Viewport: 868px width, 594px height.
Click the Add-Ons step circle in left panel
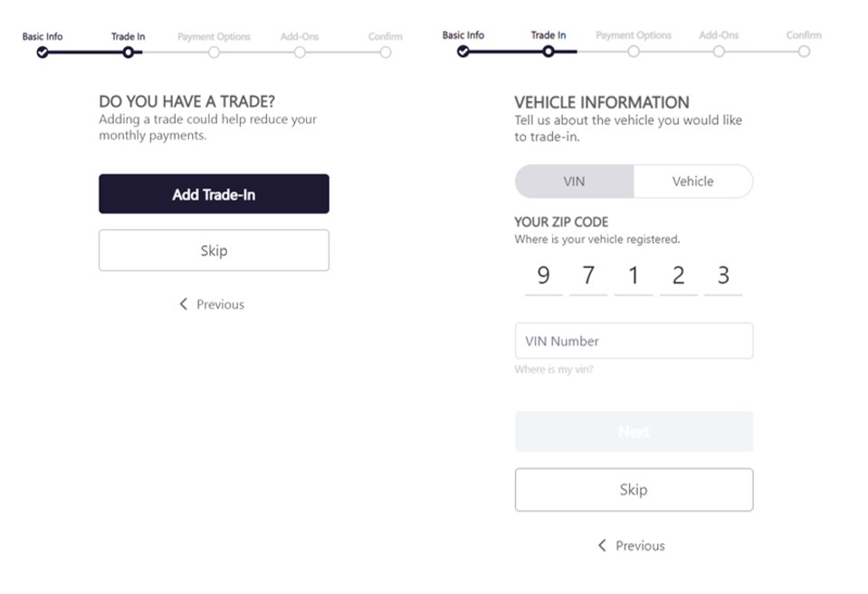(x=300, y=53)
